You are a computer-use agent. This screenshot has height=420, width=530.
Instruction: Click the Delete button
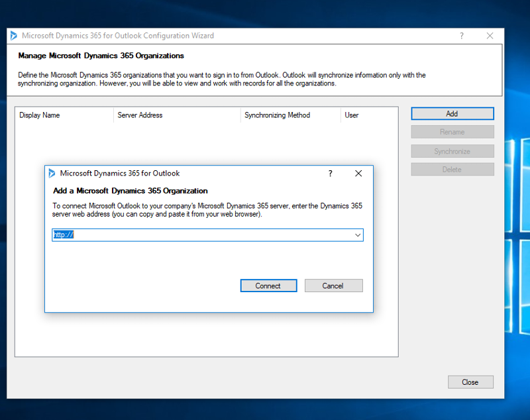[452, 170]
